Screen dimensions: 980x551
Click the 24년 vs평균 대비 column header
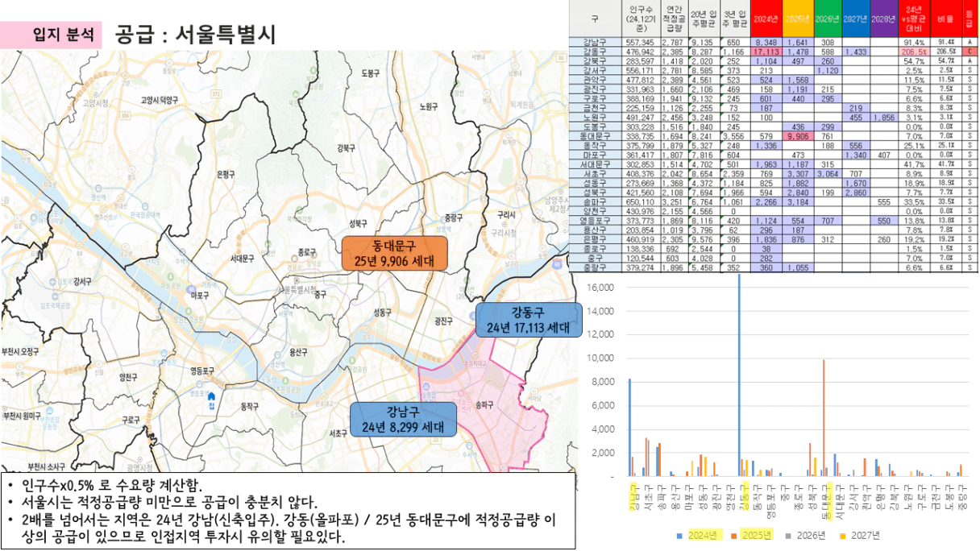913,19
